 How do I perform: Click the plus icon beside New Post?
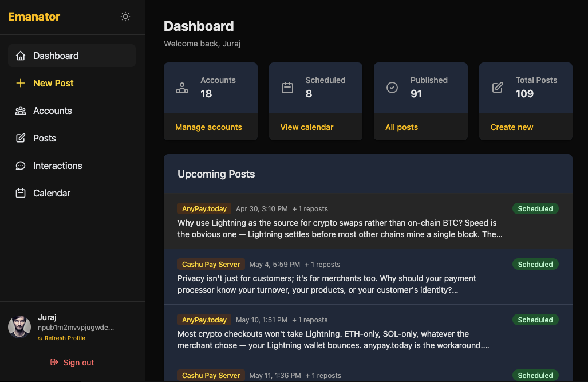21,83
